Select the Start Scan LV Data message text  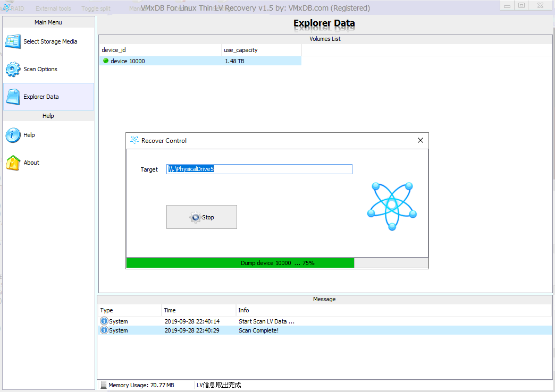tap(266, 321)
